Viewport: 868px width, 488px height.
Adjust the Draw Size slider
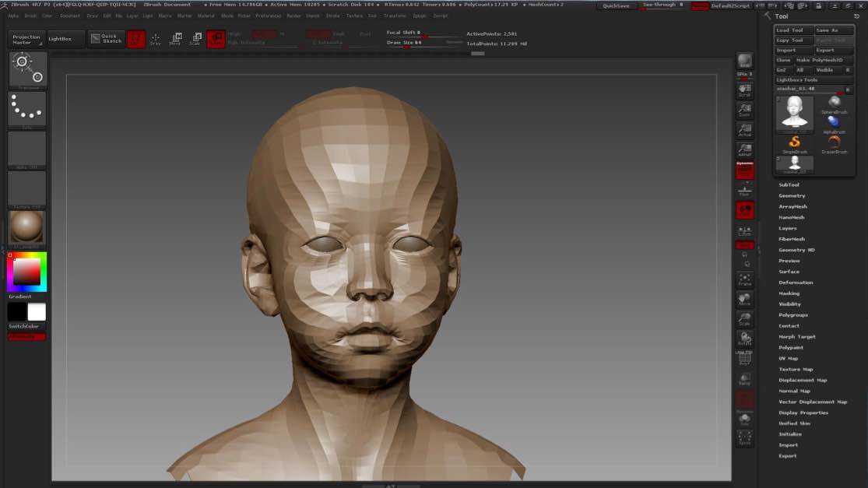[424, 43]
